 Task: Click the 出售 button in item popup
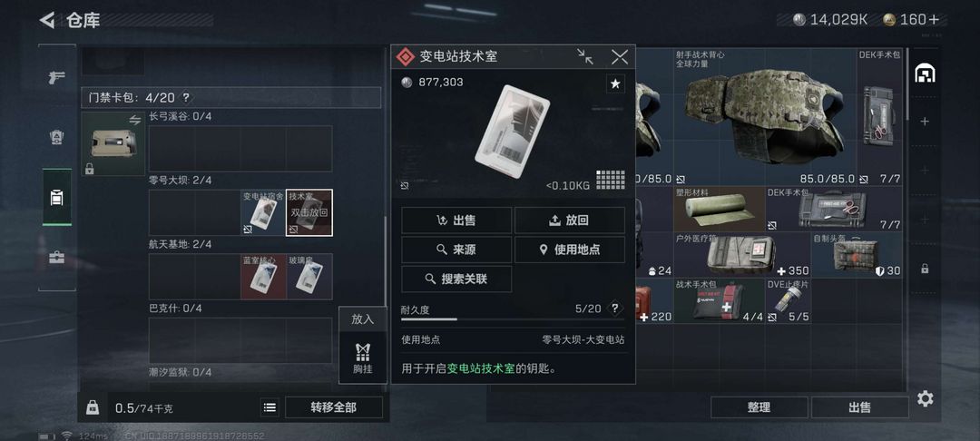click(x=456, y=220)
